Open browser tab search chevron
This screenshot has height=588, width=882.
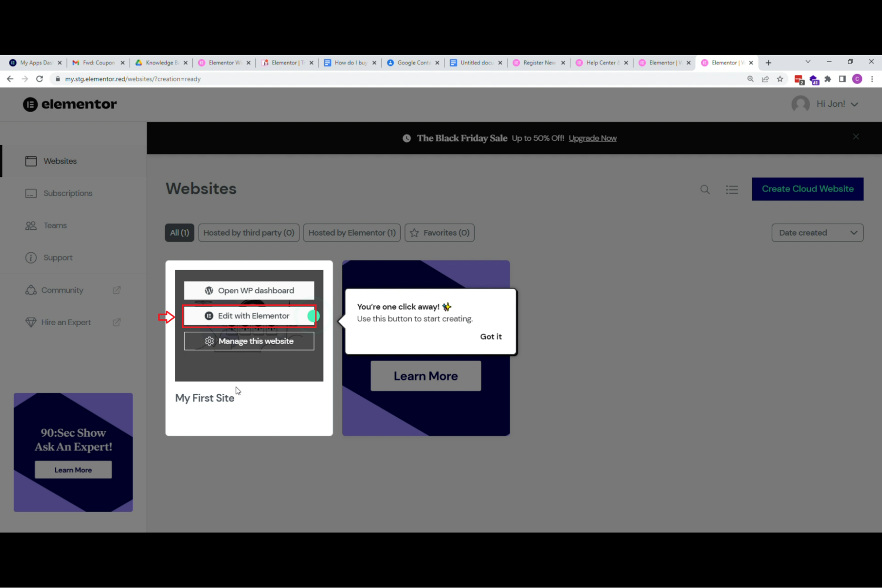[807, 62]
